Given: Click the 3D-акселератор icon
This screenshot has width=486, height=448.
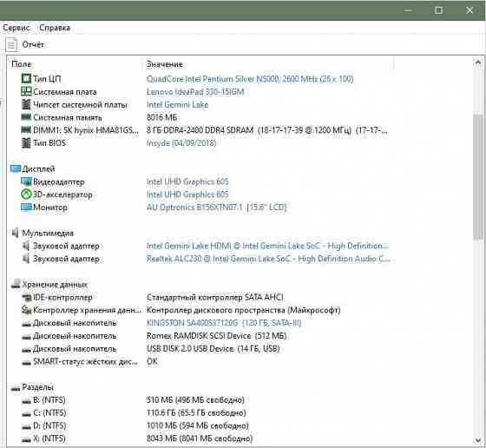Looking at the screenshot, I should tap(26, 194).
